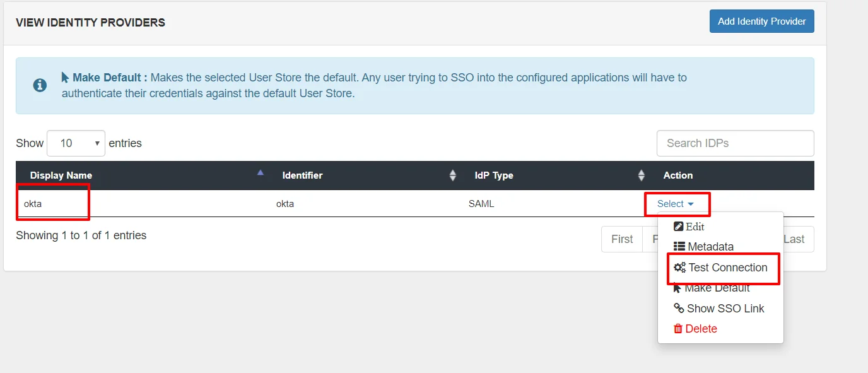Viewport: 868px width, 373px height.
Task: Click the Delete trash icon
Action: coord(679,328)
